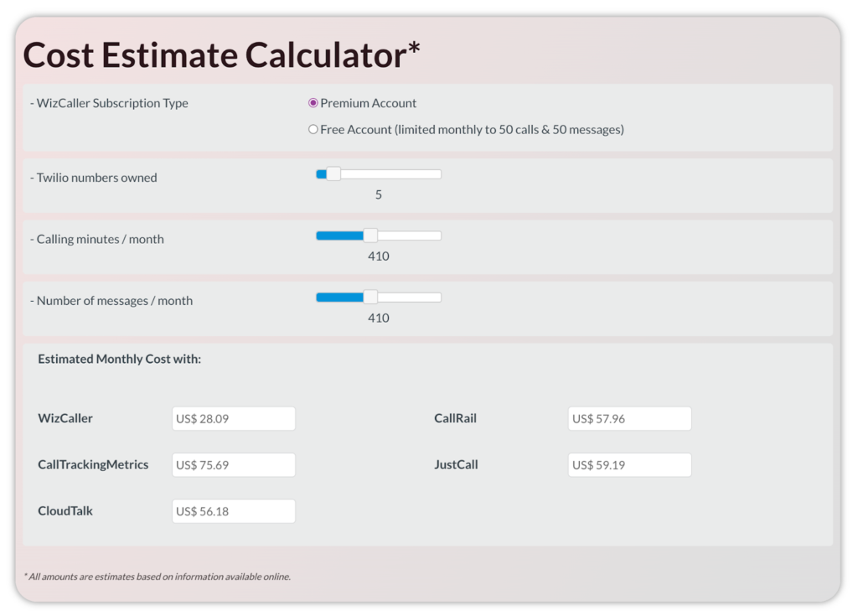Click the CallRail cost field
This screenshot has height=616, width=858.
tap(629, 419)
